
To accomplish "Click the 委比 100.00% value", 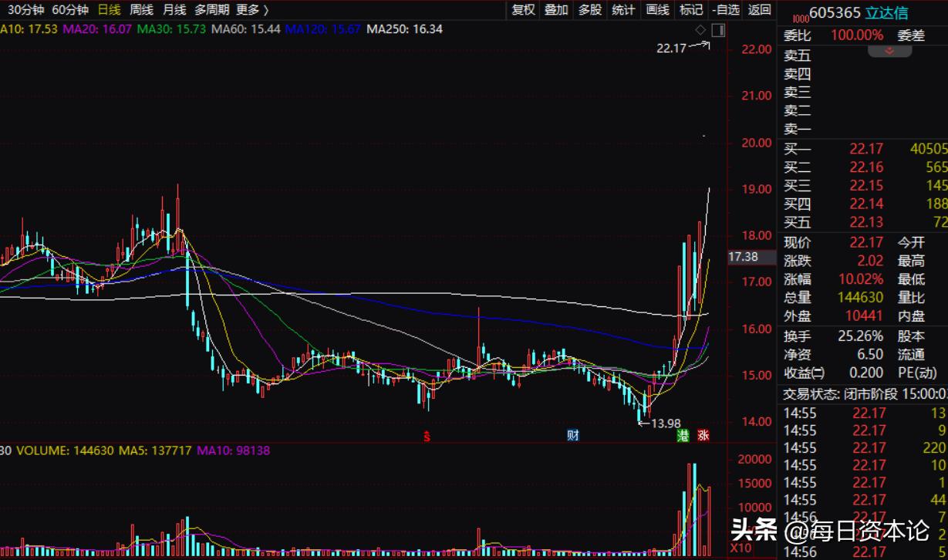I will (x=857, y=35).
